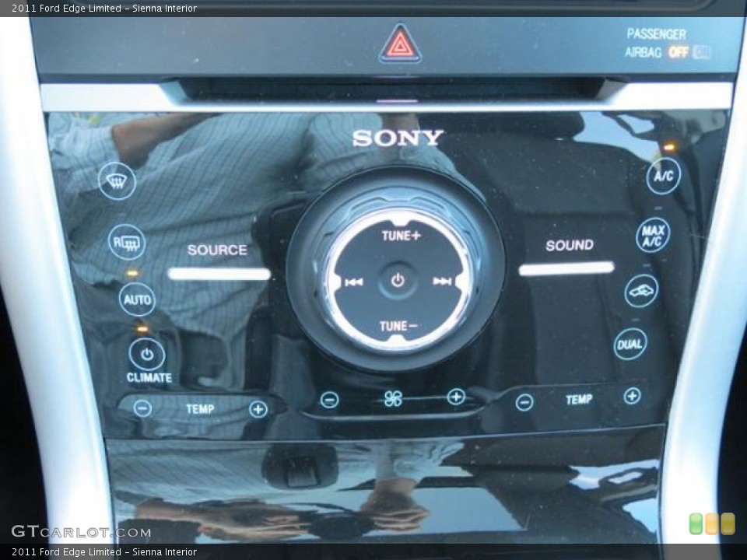Enable AUTO climate mode
This screenshot has height=560, width=747.
pos(137,299)
